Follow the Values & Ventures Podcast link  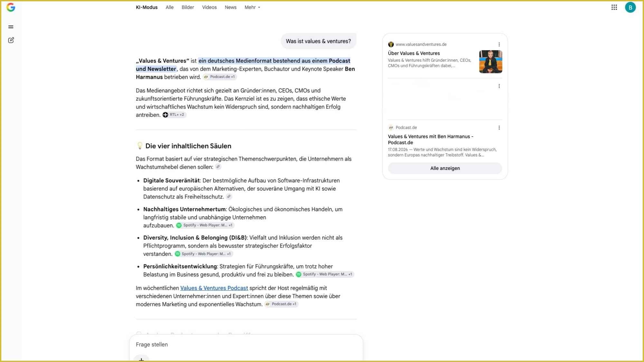pyautogui.click(x=214, y=288)
